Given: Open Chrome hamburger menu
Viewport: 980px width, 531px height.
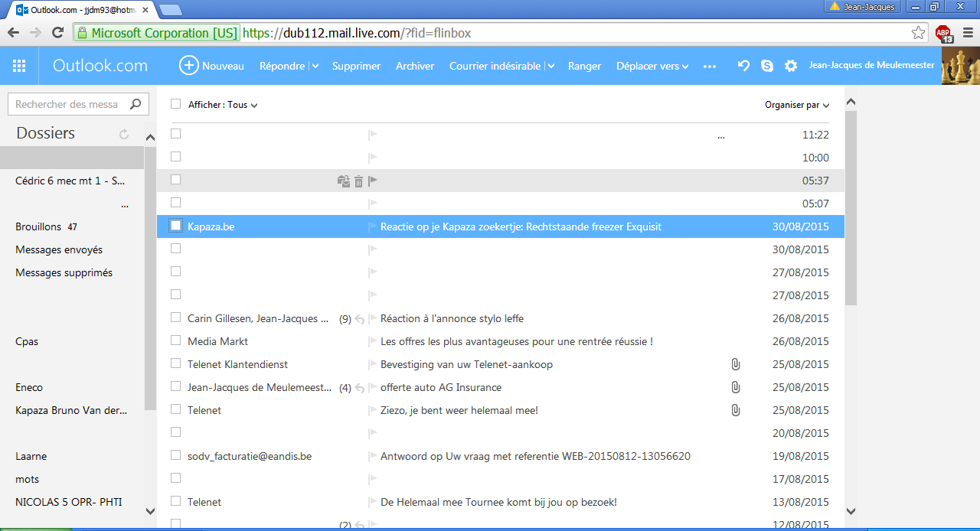Looking at the screenshot, I should pos(968,33).
